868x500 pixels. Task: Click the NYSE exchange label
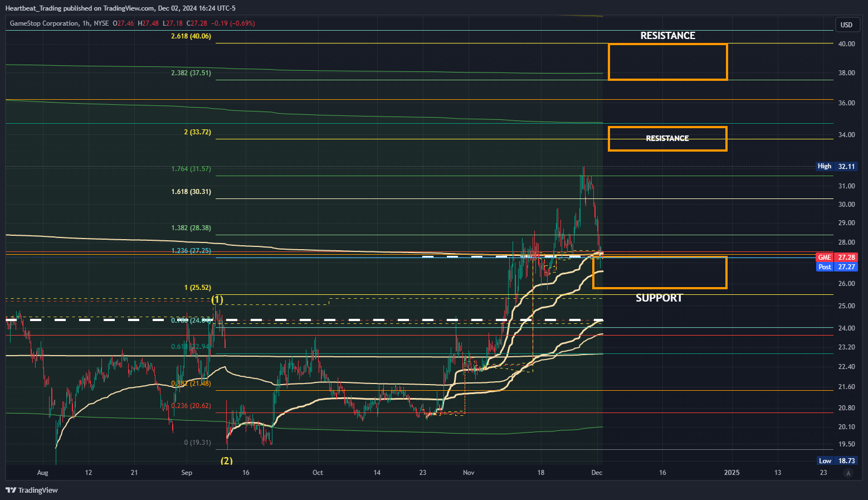point(101,23)
